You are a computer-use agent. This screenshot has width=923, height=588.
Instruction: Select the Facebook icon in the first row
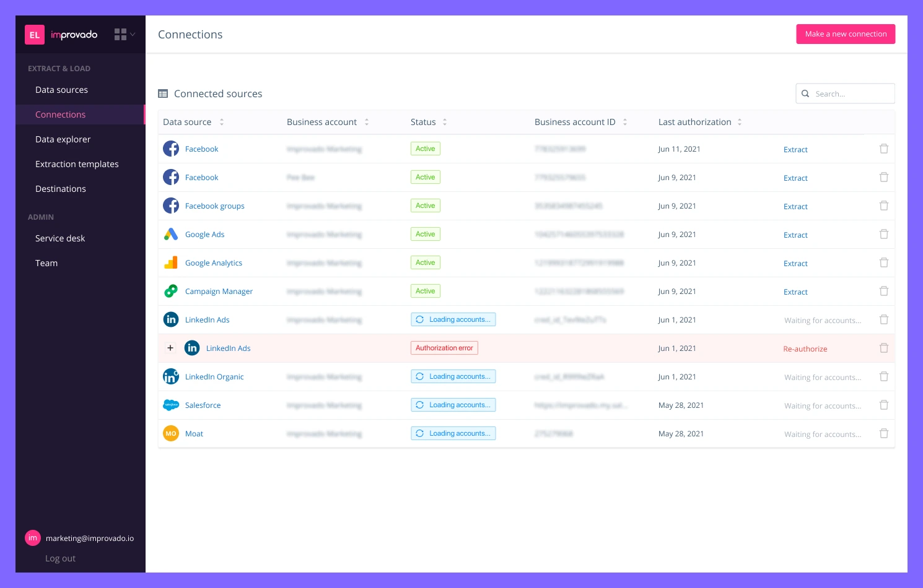[x=171, y=149]
